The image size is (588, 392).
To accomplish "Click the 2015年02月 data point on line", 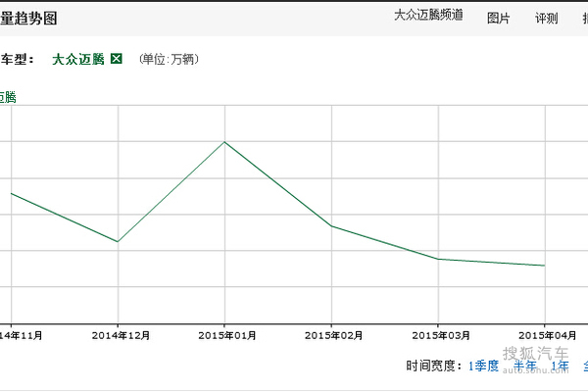I will tap(331, 225).
